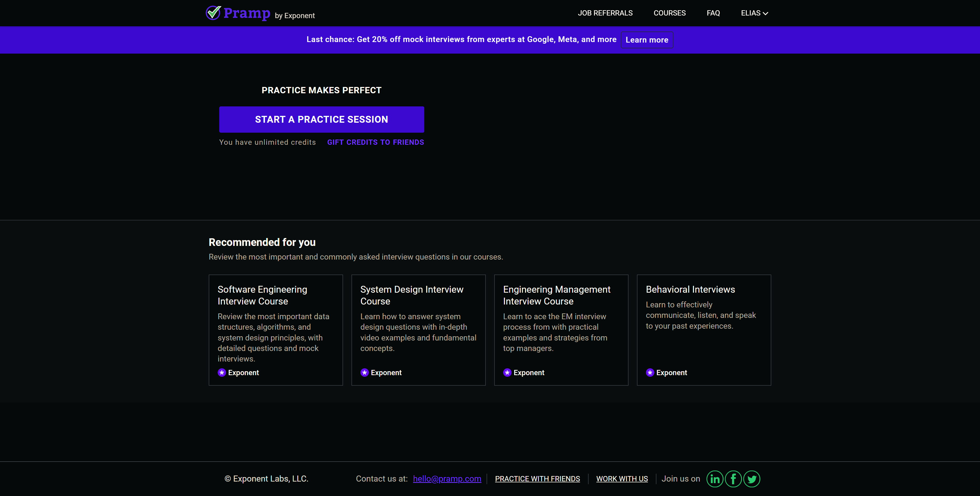980x496 pixels.
Task: Open Gift Credits to Friends link
Action: (x=375, y=142)
